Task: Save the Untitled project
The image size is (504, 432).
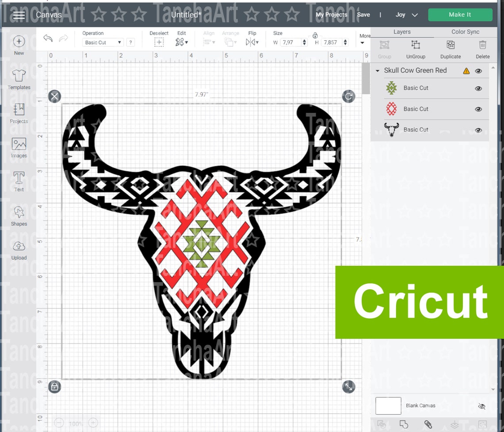Action: [x=363, y=14]
